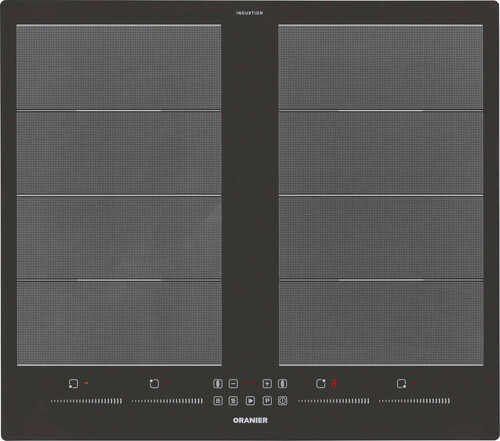The image size is (500, 441).
Task: Tap the keep-warm key with wavy lines
Action: pyautogui.click(x=233, y=401)
